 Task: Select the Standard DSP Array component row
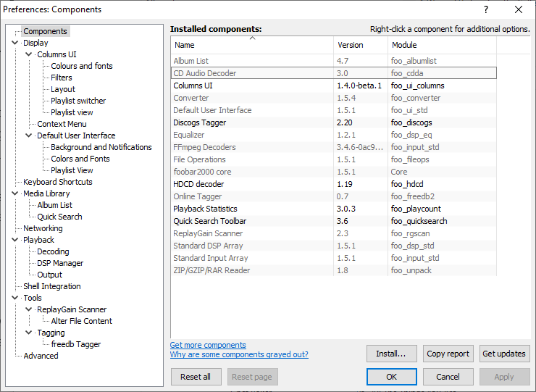[x=334, y=246]
